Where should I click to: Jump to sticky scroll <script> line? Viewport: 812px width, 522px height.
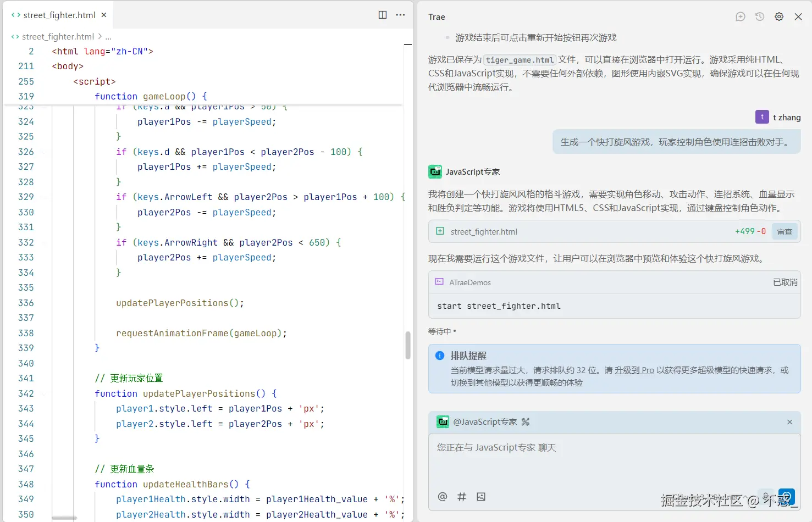pyautogui.click(x=95, y=81)
